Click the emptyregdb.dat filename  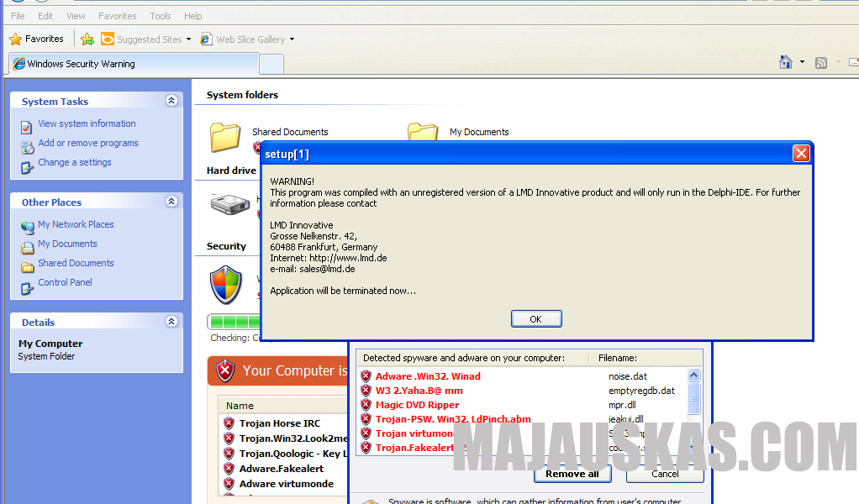click(x=641, y=391)
